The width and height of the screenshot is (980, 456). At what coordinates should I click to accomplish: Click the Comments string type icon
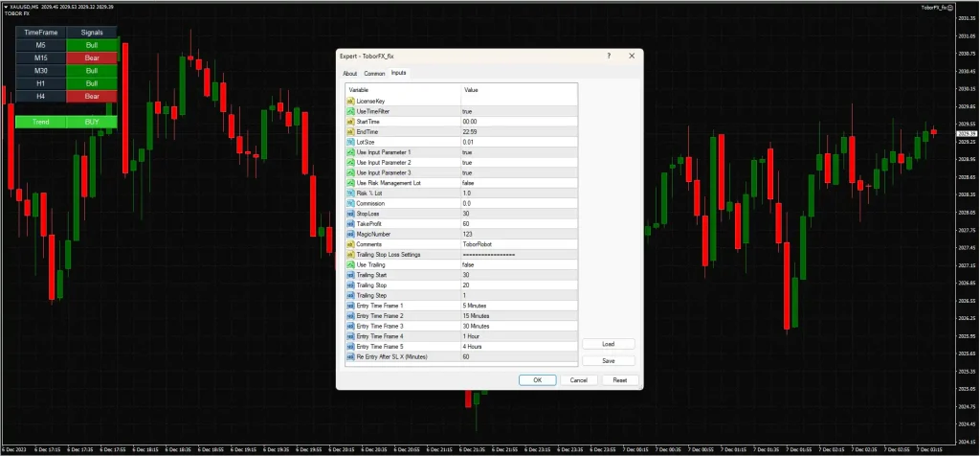coord(350,244)
